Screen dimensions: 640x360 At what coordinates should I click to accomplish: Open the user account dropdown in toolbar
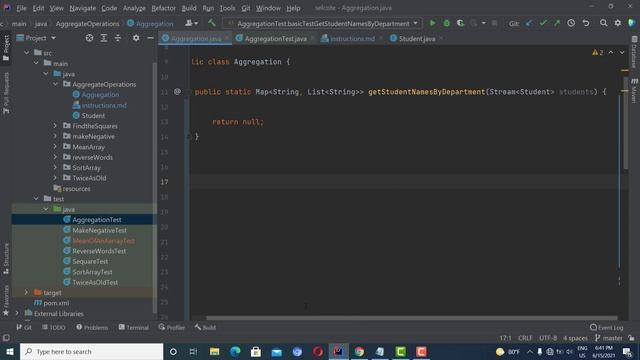tap(191, 23)
